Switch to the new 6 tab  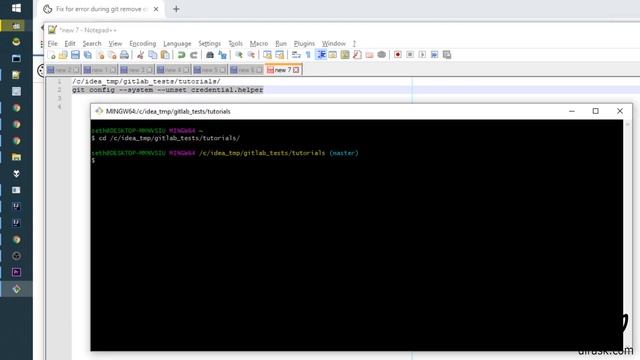pyautogui.click(x=246, y=70)
